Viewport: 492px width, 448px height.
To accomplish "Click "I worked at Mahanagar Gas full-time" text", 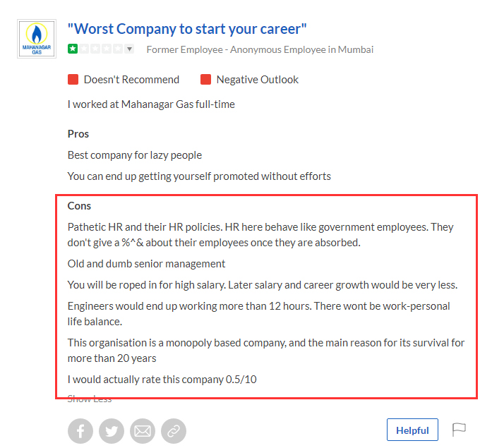I will (151, 104).
